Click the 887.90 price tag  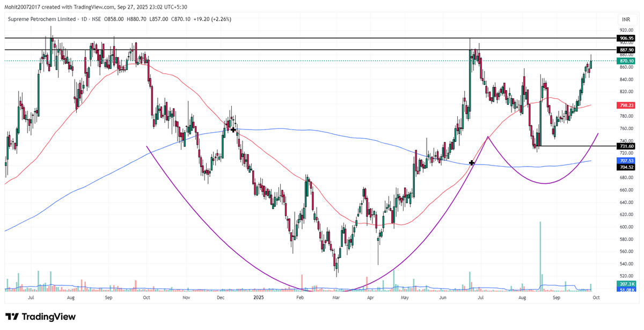click(626, 49)
